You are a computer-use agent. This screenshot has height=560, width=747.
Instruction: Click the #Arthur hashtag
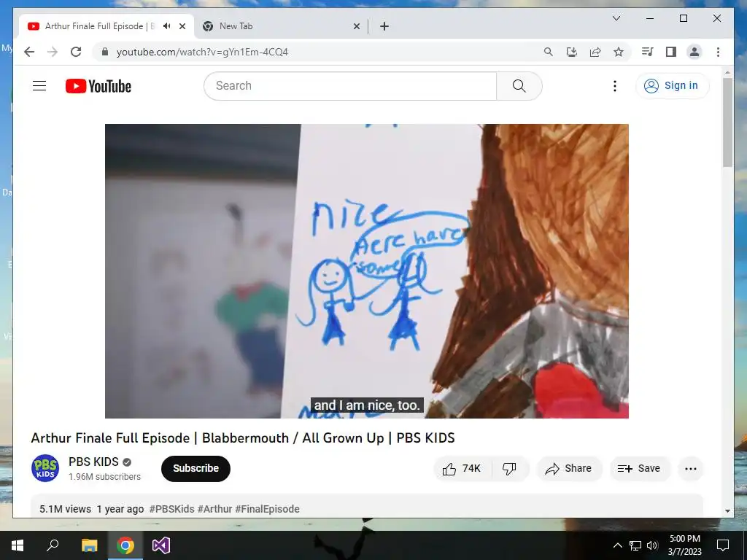(x=215, y=509)
